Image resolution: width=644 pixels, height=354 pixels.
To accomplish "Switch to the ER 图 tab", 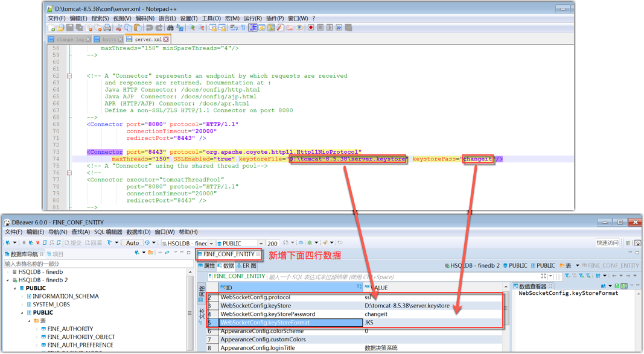I will tap(246, 265).
